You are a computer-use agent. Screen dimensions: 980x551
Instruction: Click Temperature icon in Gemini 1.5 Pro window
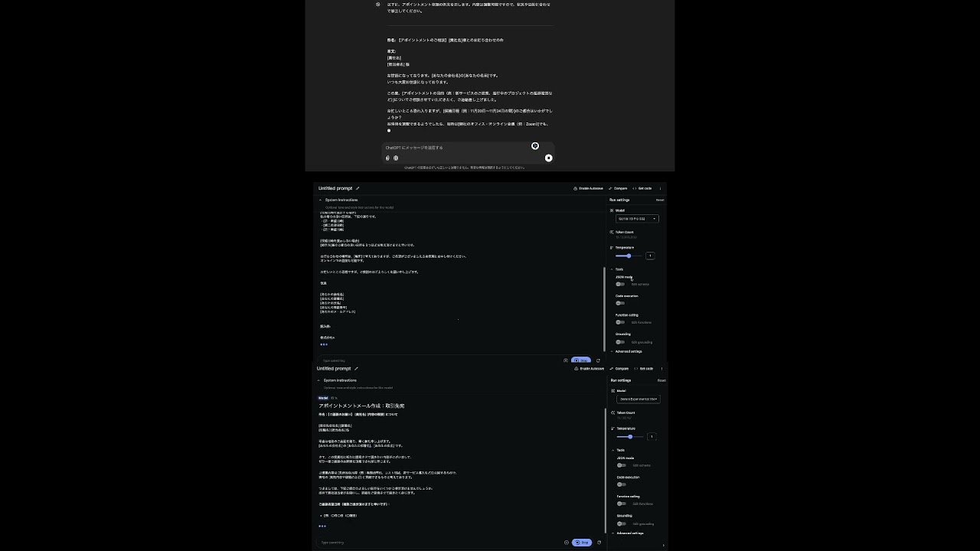[612, 248]
